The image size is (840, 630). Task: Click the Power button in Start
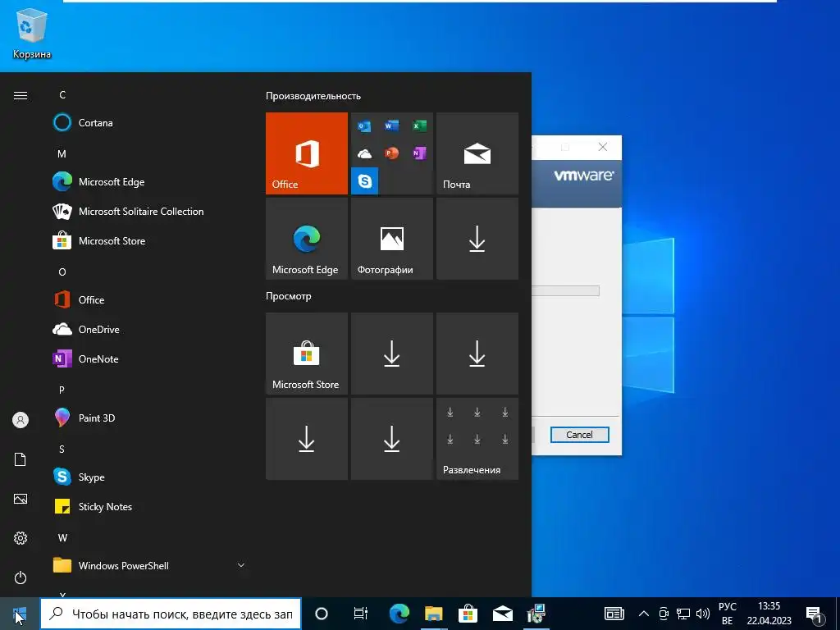pyautogui.click(x=21, y=577)
